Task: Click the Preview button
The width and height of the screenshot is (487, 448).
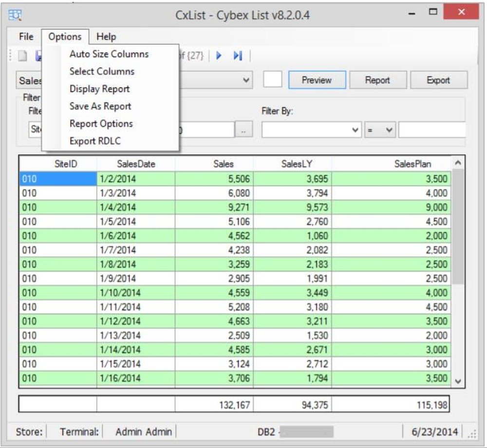Action: click(x=317, y=80)
